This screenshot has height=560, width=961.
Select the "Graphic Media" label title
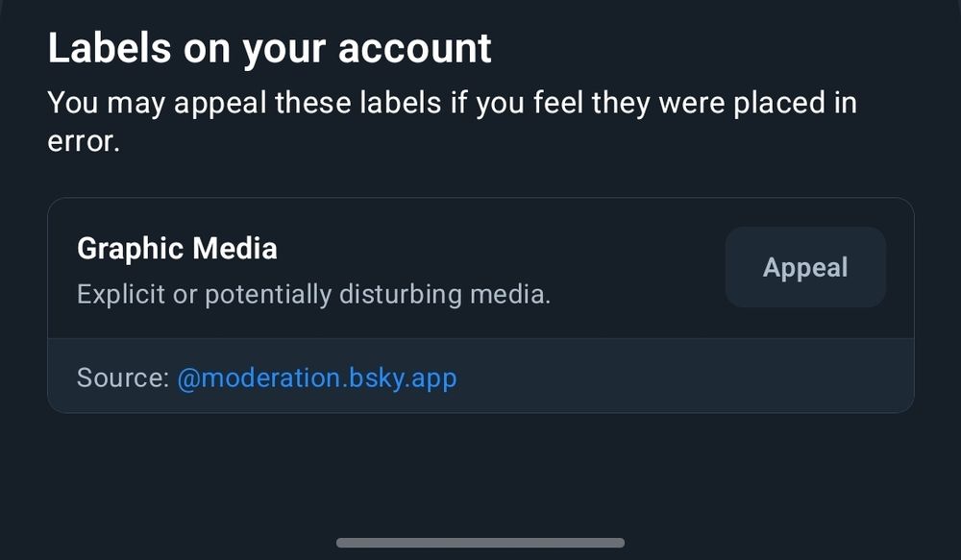[177, 249]
